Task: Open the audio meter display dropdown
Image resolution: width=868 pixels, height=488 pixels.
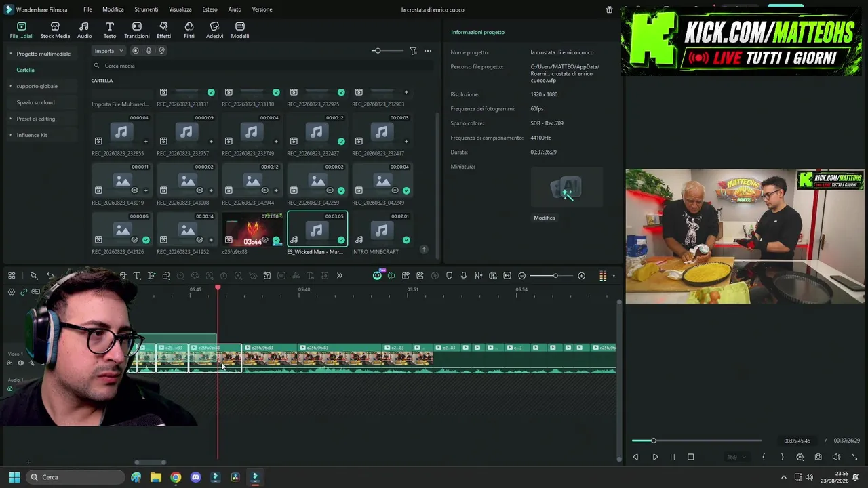Action: 614,276
